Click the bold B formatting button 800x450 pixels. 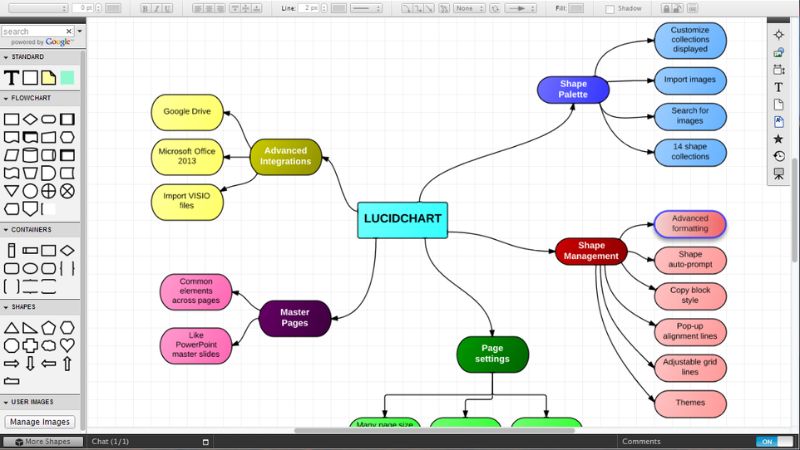pyautogui.click(x=144, y=8)
